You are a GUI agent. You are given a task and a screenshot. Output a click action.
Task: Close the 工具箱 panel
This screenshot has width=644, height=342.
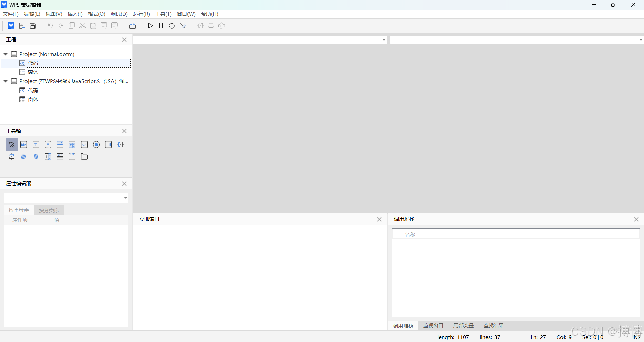[x=124, y=131]
